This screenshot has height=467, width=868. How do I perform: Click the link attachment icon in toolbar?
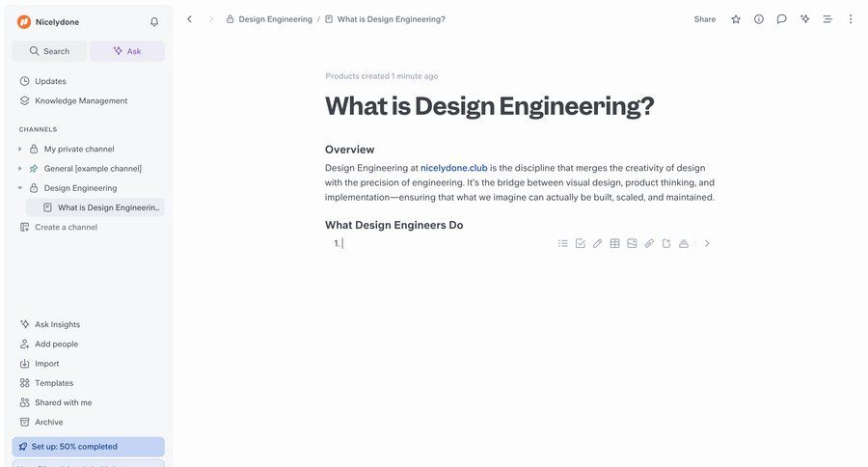[x=649, y=243]
